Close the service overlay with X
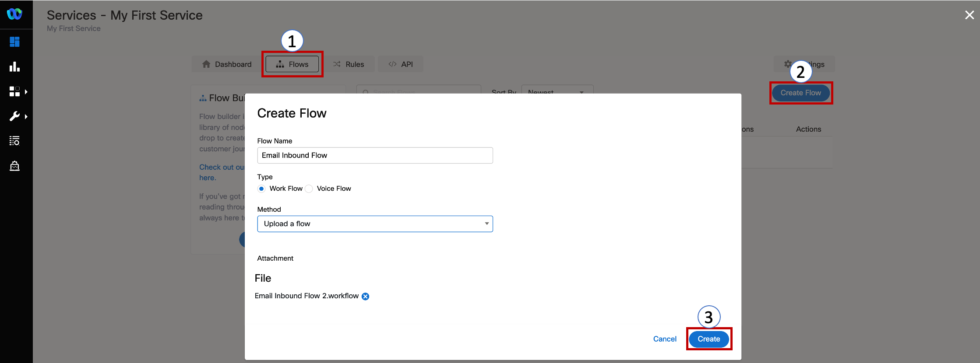This screenshot has width=980, height=363. (x=969, y=15)
